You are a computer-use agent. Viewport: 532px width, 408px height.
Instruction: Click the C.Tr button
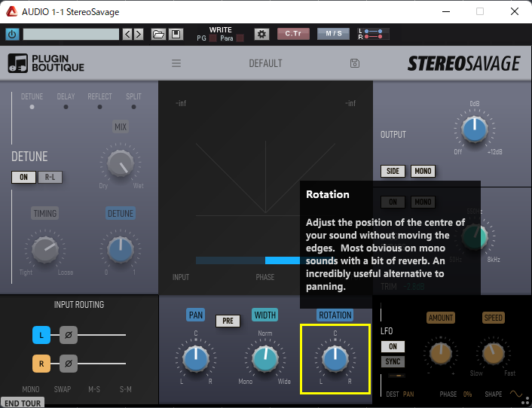tap(293, 34)
